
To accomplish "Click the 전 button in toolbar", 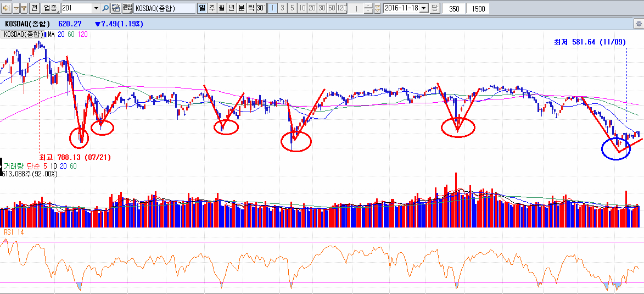I will 34,8.
